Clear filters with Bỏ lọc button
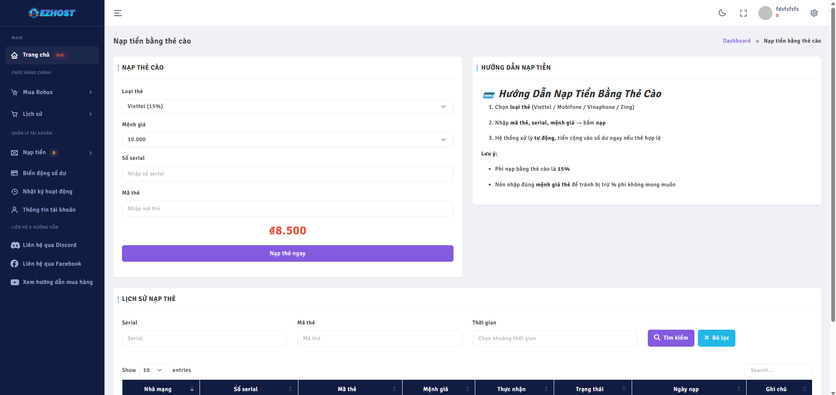Screen dimensions: 836x395 (x=716, y=338)
